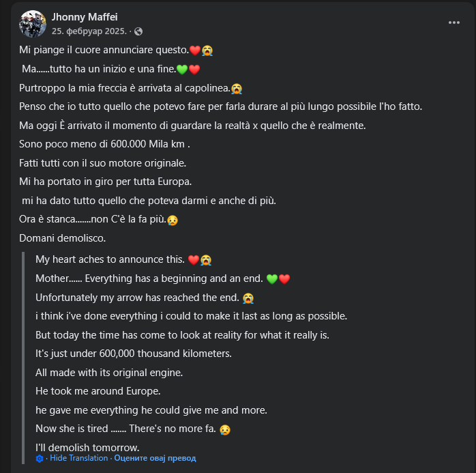Open Jhonny Maffei's profile name link

click(85, 17)
